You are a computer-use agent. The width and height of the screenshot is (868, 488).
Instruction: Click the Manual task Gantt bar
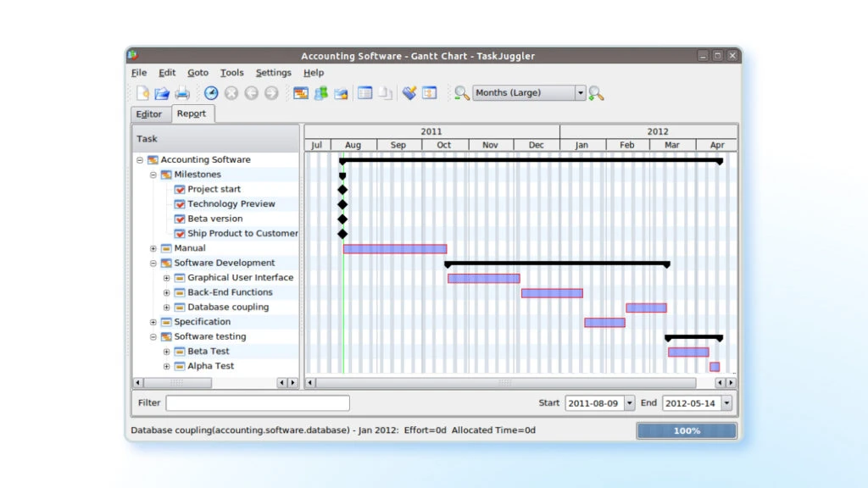click(395, 249)
